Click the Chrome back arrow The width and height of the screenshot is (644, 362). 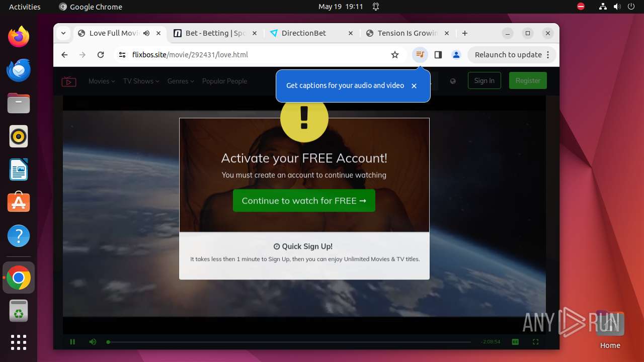click(64, 55)
